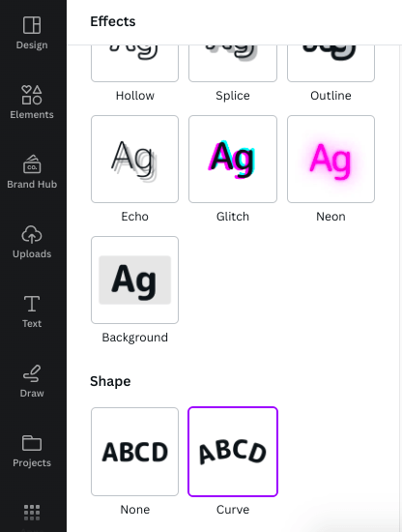This screenshot has height=532, width=402.
Task: Open the Design panel icon
Action: 32,25
